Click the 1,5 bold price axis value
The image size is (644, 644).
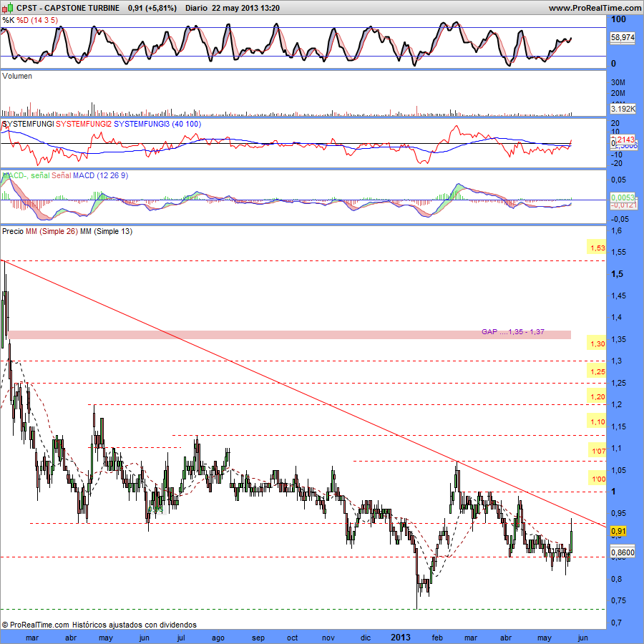pyautogui.click(x=618, y=274)
